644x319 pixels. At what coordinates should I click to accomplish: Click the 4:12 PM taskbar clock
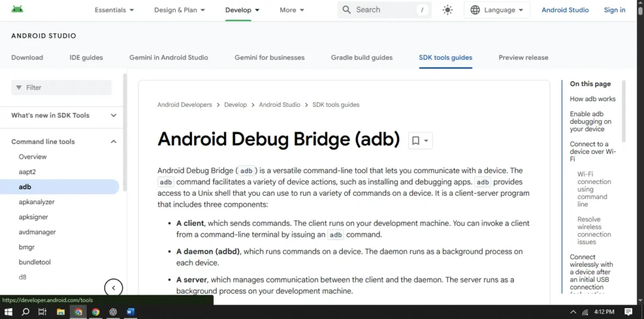click(604, 312)
